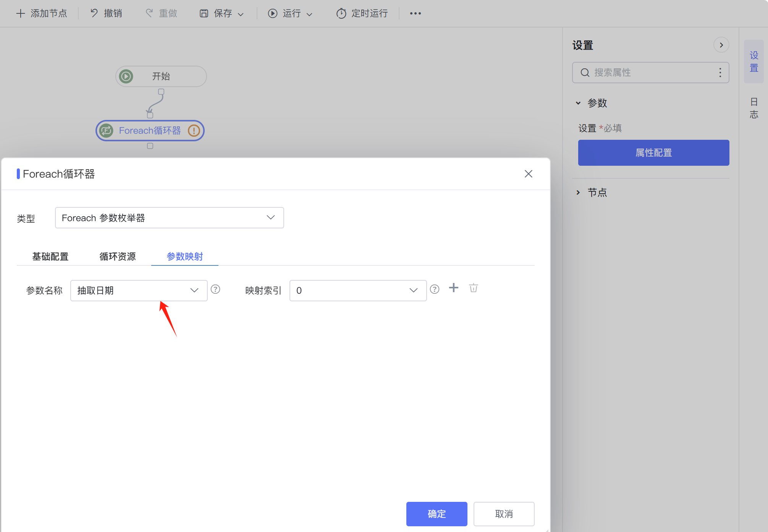Click the Foreach node bottom output port

(x=150, y=146)
